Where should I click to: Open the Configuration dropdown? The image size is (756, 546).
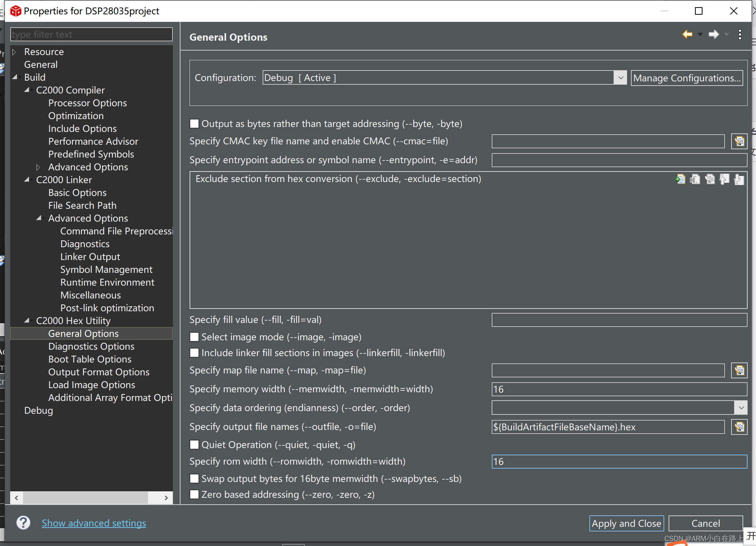tap(620, 78)
